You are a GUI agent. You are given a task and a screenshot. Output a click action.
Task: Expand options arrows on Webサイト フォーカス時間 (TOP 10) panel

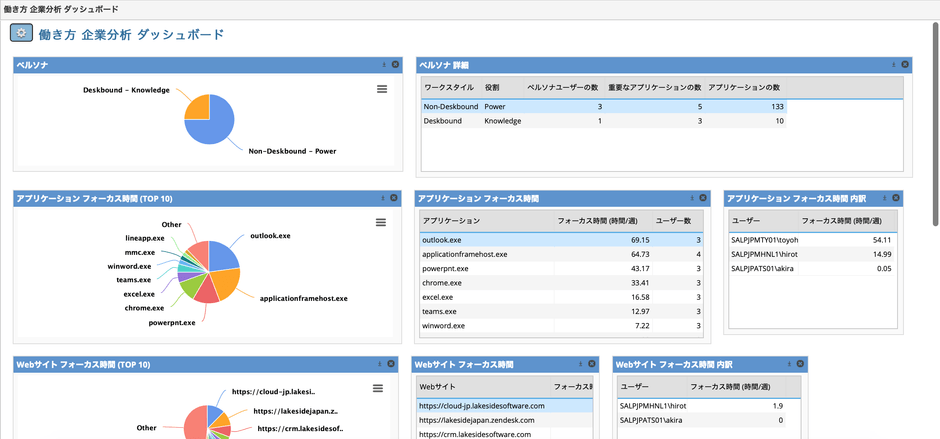[381, 365]
